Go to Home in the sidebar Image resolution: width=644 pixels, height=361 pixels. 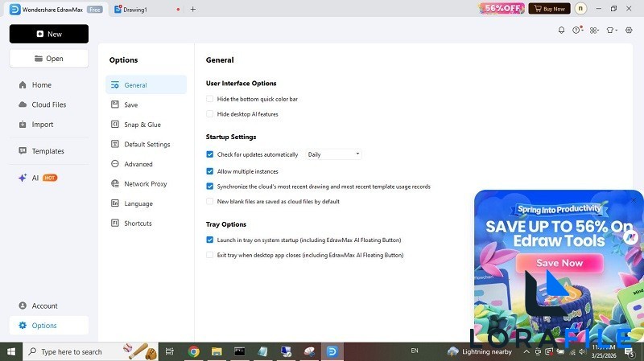(x=49, y=85)
